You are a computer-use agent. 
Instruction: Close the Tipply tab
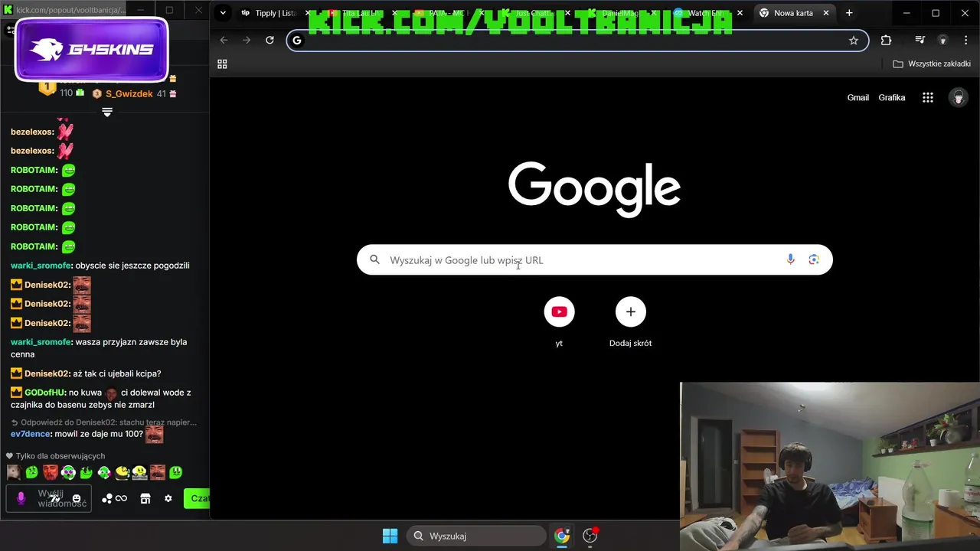coord(308,13)
